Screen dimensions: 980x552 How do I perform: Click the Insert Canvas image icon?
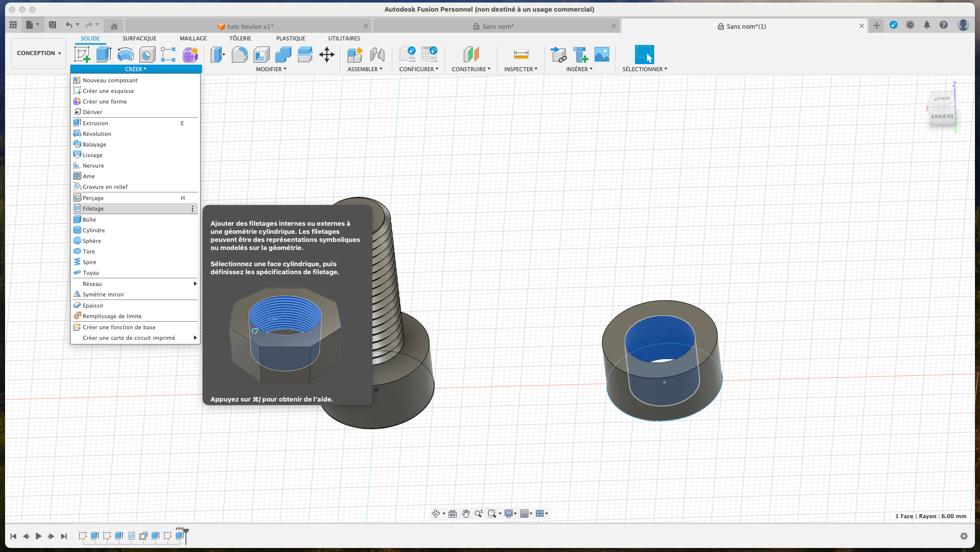602,55
